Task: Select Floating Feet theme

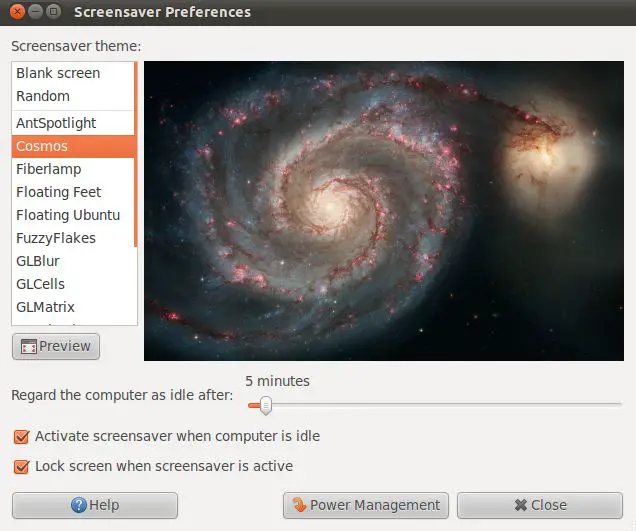Action: (x=59, y=192)
